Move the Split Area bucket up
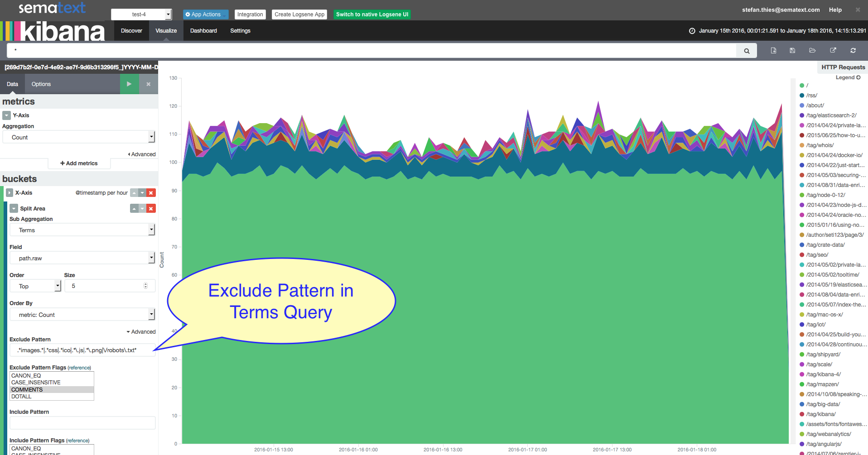Viewport: 868px width, 455px height. (x=134, y=208)
